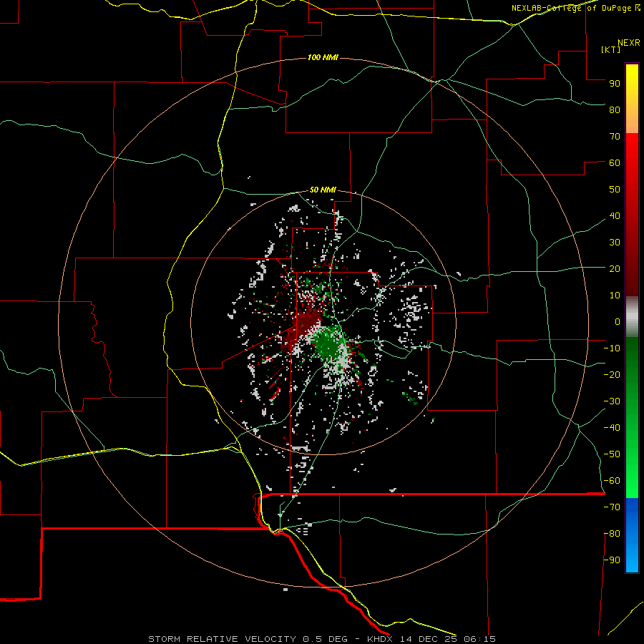Viewport: 644px width, 644px height.
Task: Click the STORM RELATIVE VELOCITY caption text
Action: [222, 639]
